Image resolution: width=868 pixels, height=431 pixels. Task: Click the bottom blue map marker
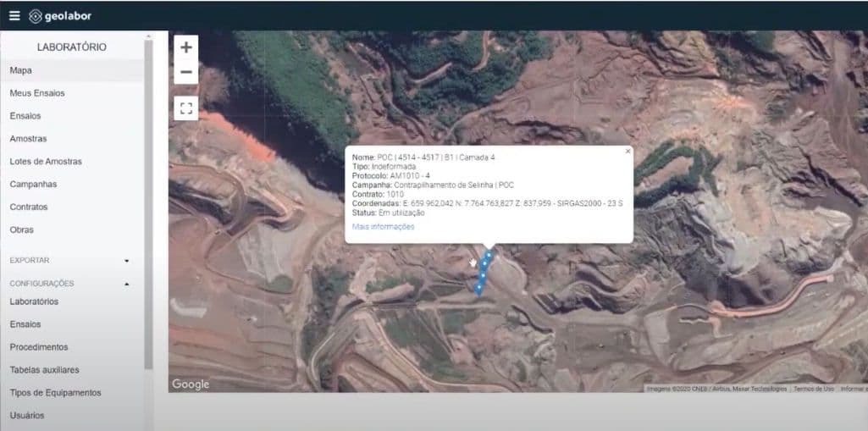[478, 288]
